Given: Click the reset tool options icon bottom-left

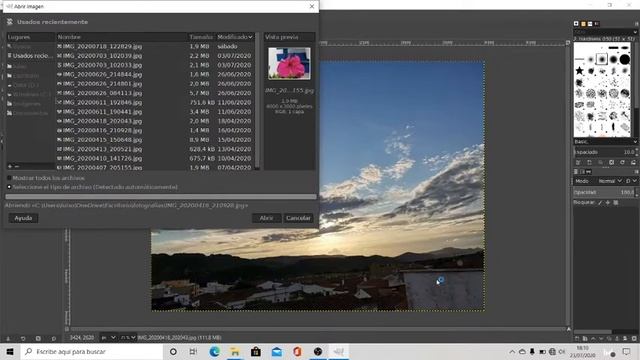Looking at the screenshot, I should pyautogui.click(x=53, y=338).
